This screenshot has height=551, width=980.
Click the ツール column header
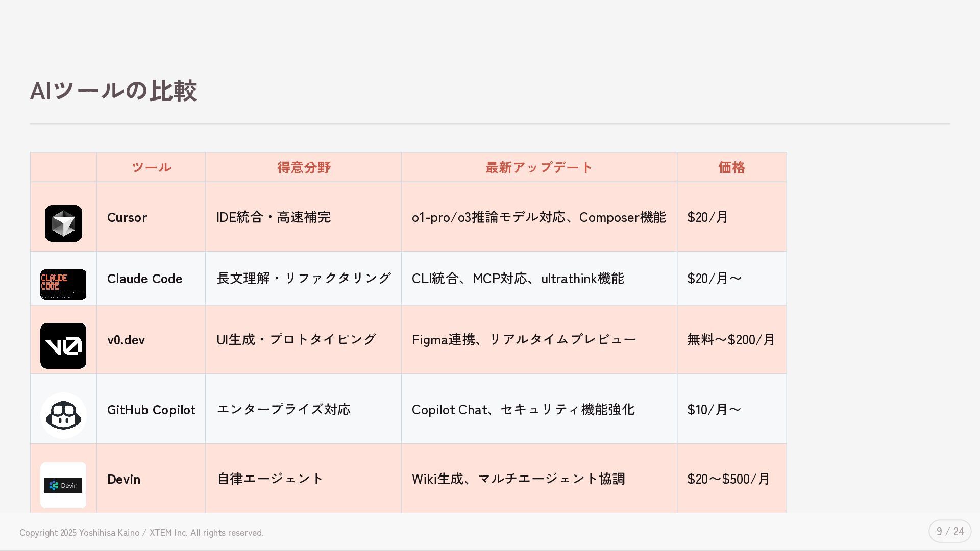tap(151, 167)
